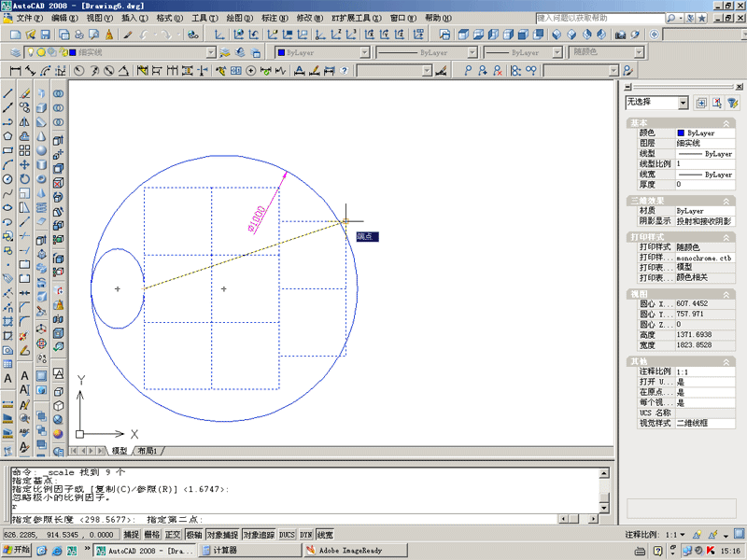Image resolution: width=747 pixels, height=560 pixels.
Task: Switch to the 模型 model tab
Action: (120, 451)
